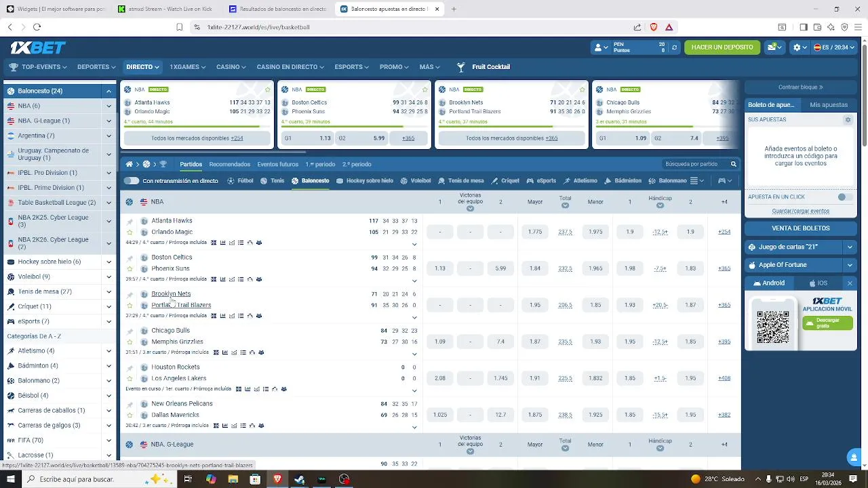
Task: Close the mobile app banner
Action: tap(850, 283)
